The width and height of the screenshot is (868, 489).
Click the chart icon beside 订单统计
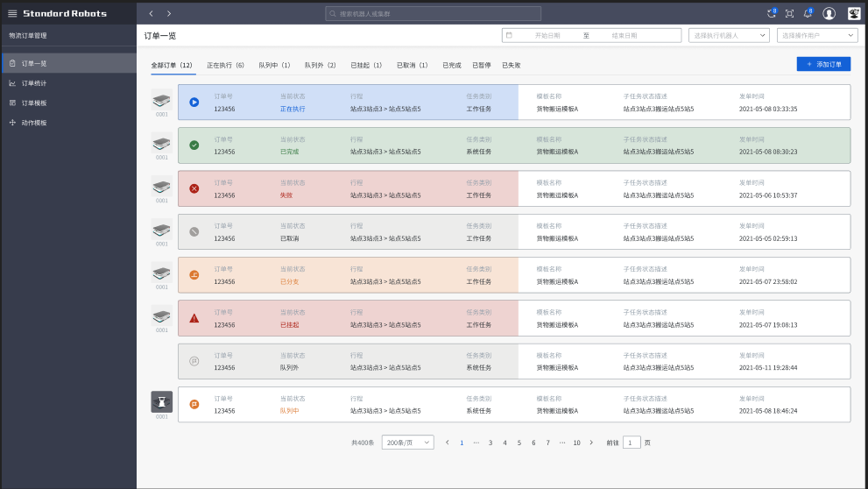coord(12,83)
